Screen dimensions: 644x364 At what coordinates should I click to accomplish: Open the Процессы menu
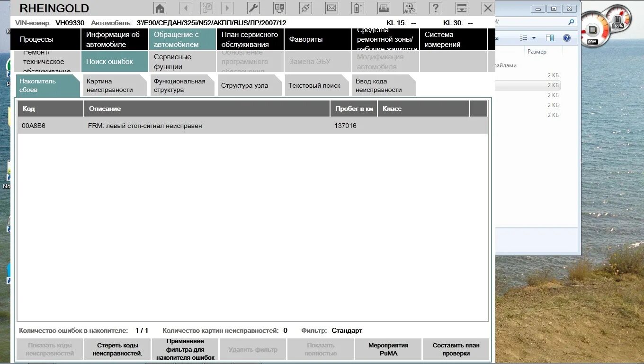(x=46, y=39)
